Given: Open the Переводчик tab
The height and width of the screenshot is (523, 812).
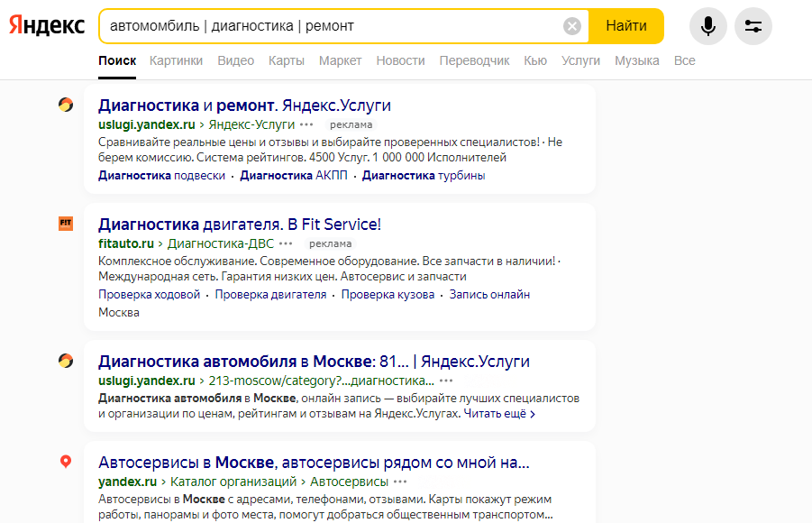Looking at the screenshot, I should tap(474, 60).
